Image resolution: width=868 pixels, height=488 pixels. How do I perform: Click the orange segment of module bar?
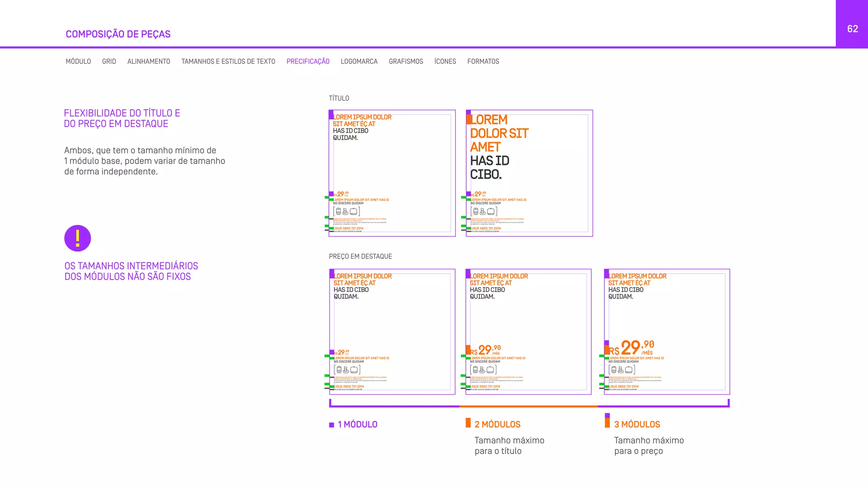click(x=529, y=406)
